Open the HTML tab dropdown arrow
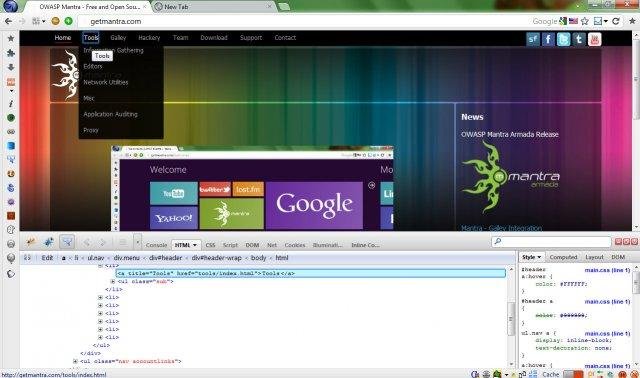Screen dimensions: 640x378 pos(195,245)
